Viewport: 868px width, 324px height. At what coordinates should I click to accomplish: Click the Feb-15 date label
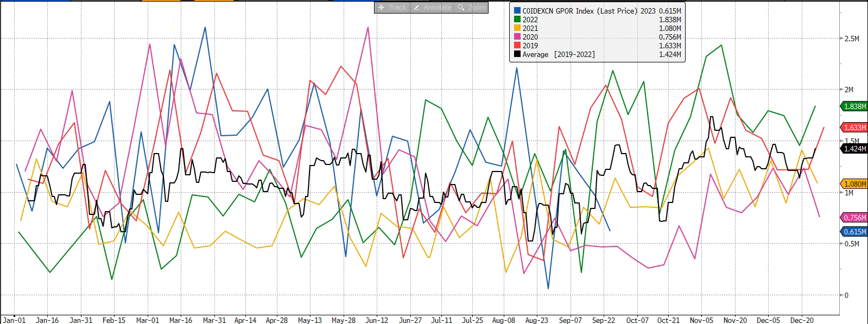pos(114,320)
